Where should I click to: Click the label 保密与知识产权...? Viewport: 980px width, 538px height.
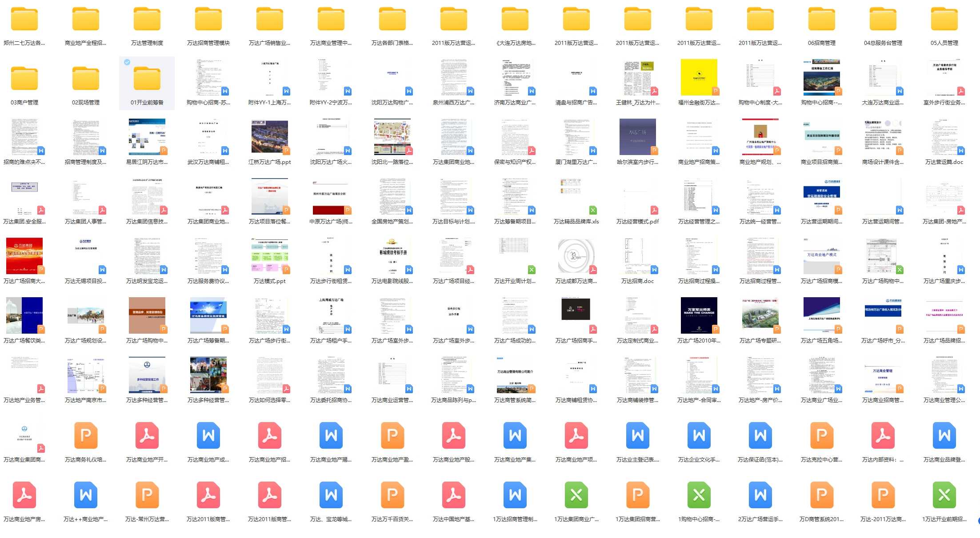[515, 162]
